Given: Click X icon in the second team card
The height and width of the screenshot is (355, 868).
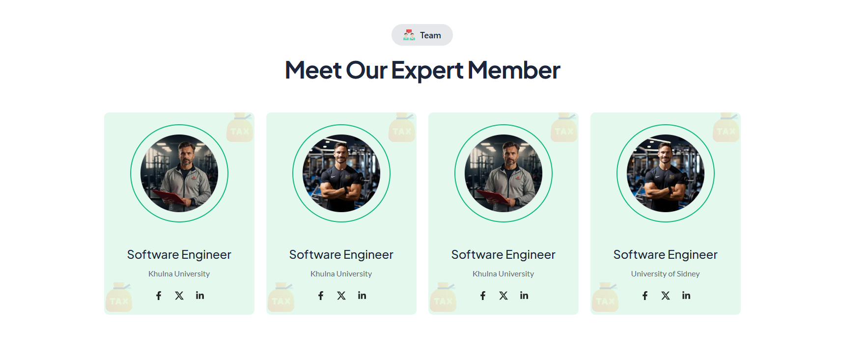Looking at the screenshot, I should click(341, 296).
